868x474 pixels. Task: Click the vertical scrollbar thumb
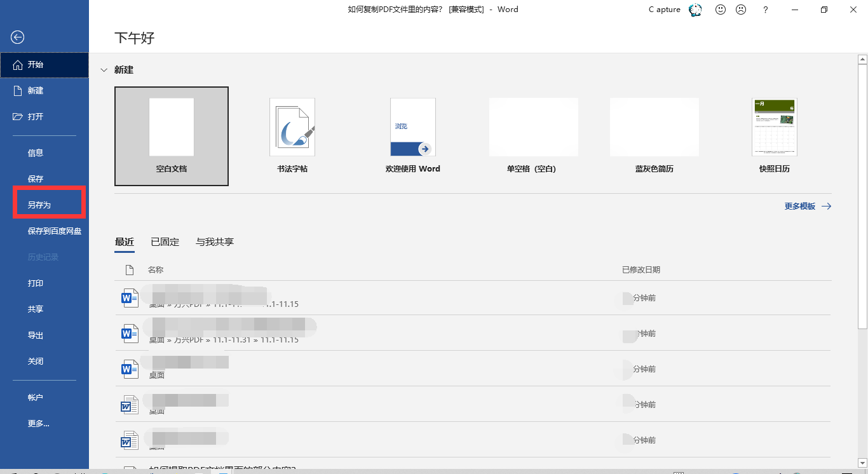(x=862, y=196)
